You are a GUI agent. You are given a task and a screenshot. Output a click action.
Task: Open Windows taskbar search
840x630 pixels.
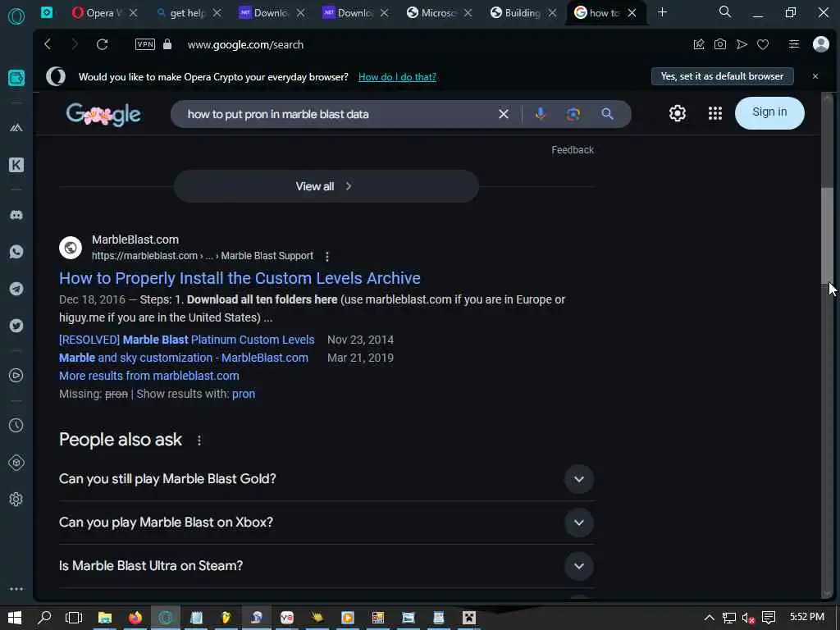click(x=44, y=618)
